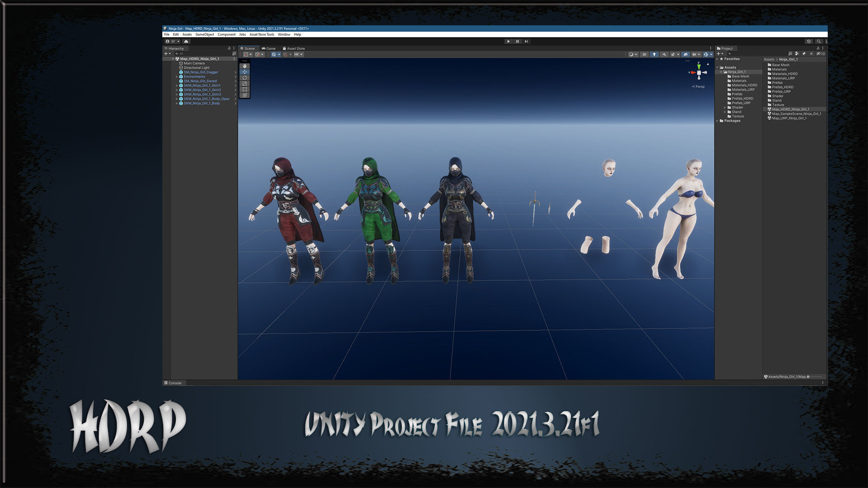This screenshot has width=868, height=488.
Task: Select the Rect transform tool
Action: 245,89
